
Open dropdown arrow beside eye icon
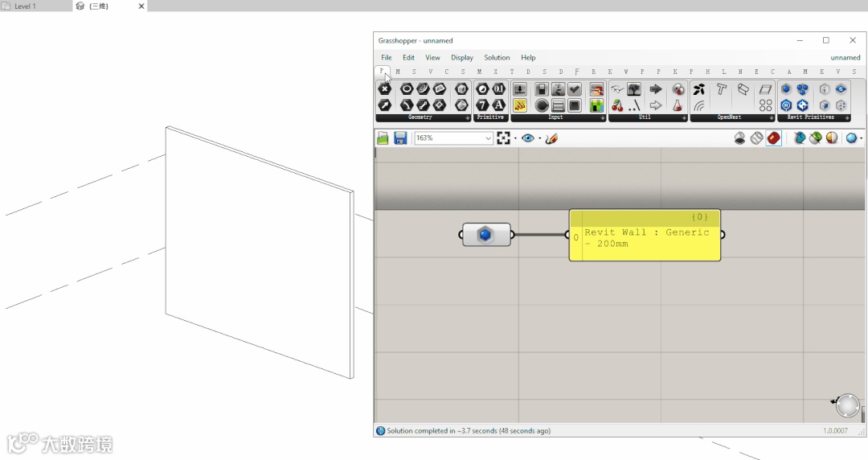[540, 138]
